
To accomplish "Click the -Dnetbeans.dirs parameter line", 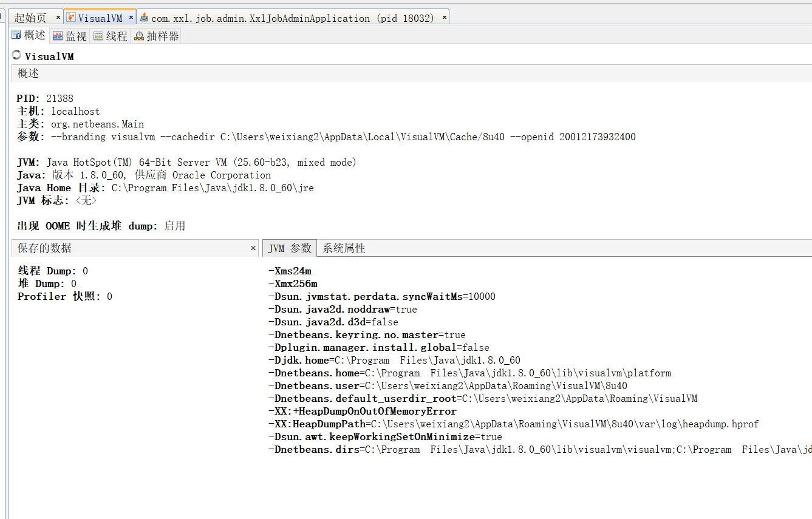I will [x=540, y=449].
